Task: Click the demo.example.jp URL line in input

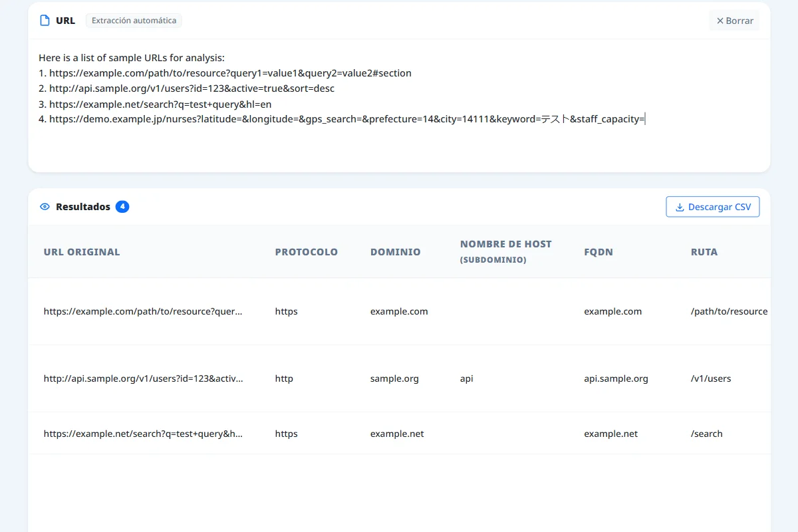Action: [342, 119]
